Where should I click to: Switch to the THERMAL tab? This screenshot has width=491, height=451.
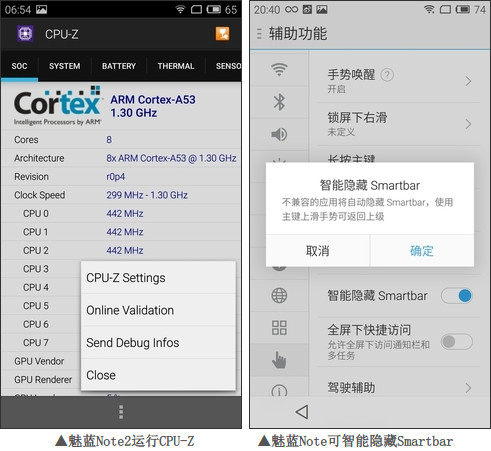pyautogui.click(x=176, y=66)
